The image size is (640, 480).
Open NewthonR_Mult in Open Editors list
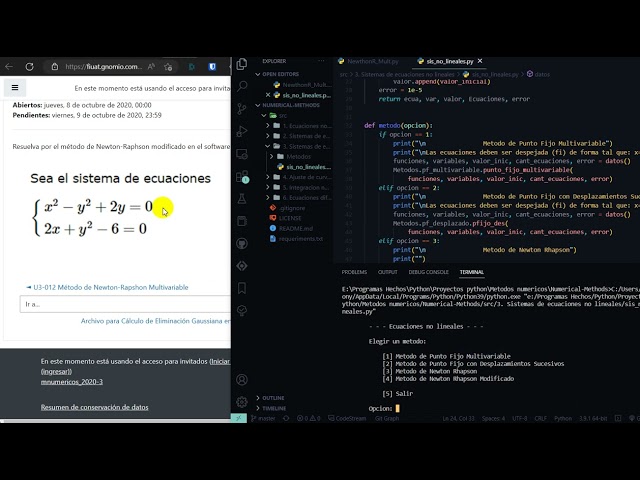[302, 84]
